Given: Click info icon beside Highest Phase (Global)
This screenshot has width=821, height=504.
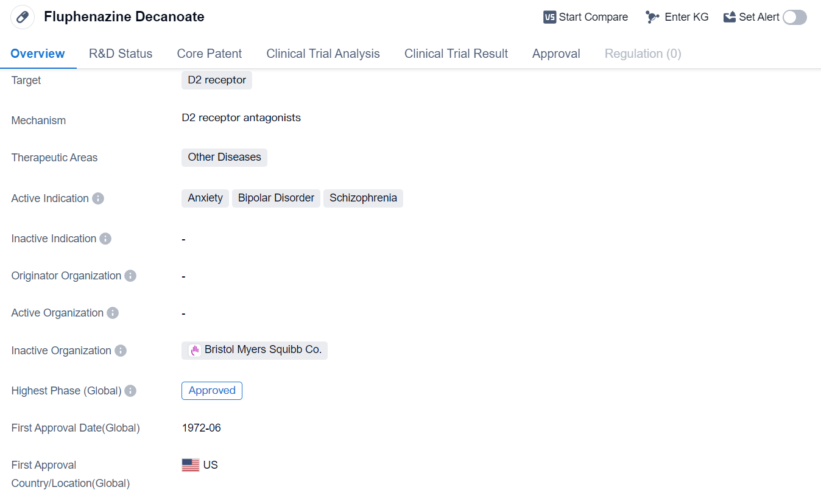Looking at the screenshot, I should (130, 391).
